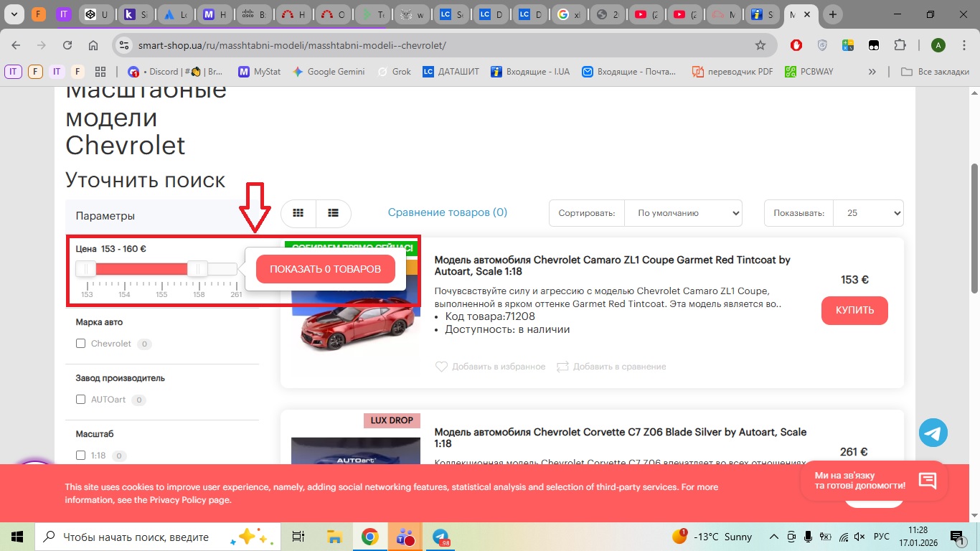The height and width of the screenshot is (551, 980).
Task: Open Telegram chat floating icon
Action: click(x=933, y=433)
